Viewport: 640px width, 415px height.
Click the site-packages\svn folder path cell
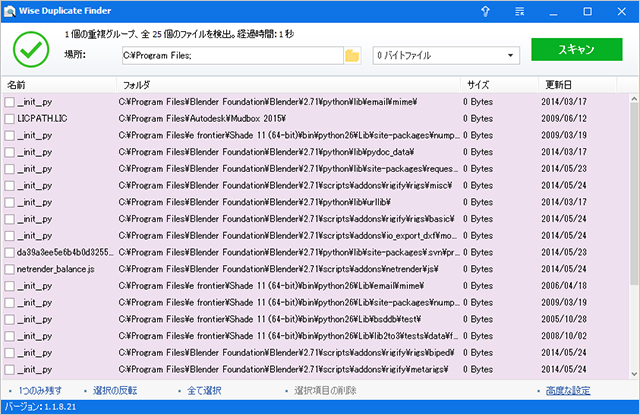[x=289, y=253]
